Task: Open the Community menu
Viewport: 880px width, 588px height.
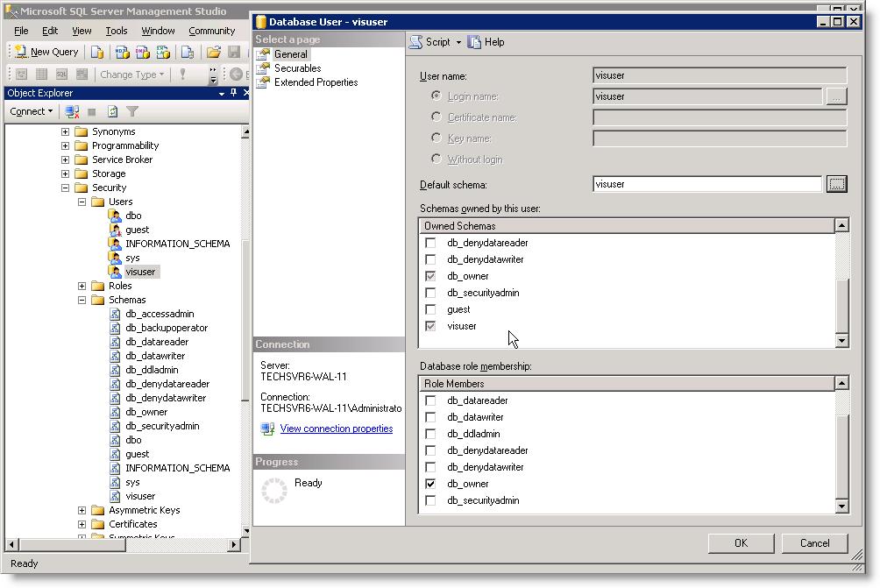Action: [211, 31]
